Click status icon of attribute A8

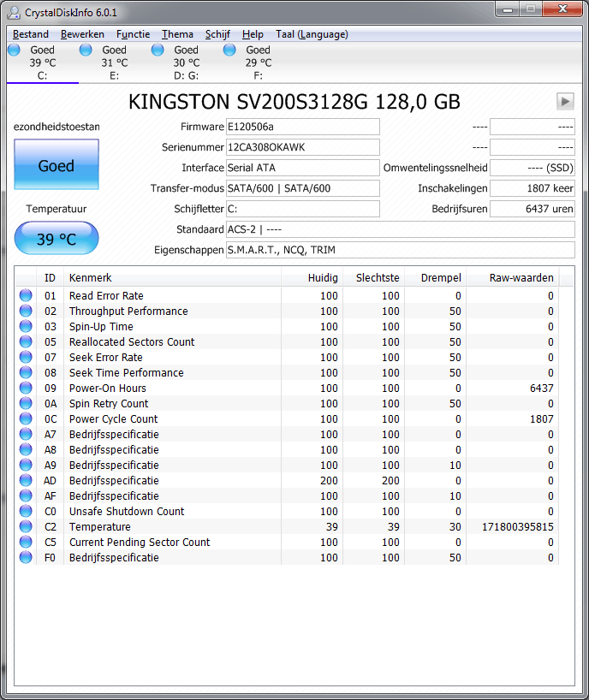coord(26,449)
